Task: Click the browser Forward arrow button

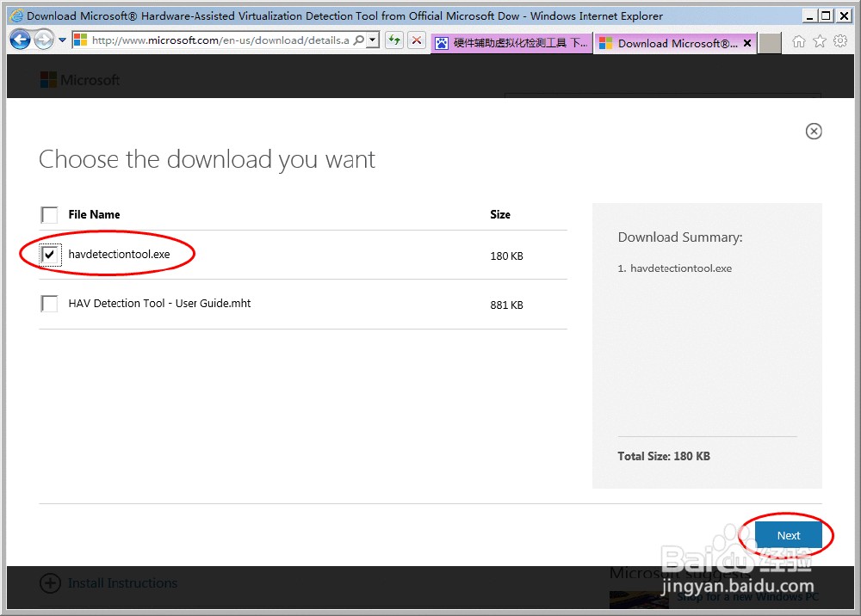Action: point(44,40)
